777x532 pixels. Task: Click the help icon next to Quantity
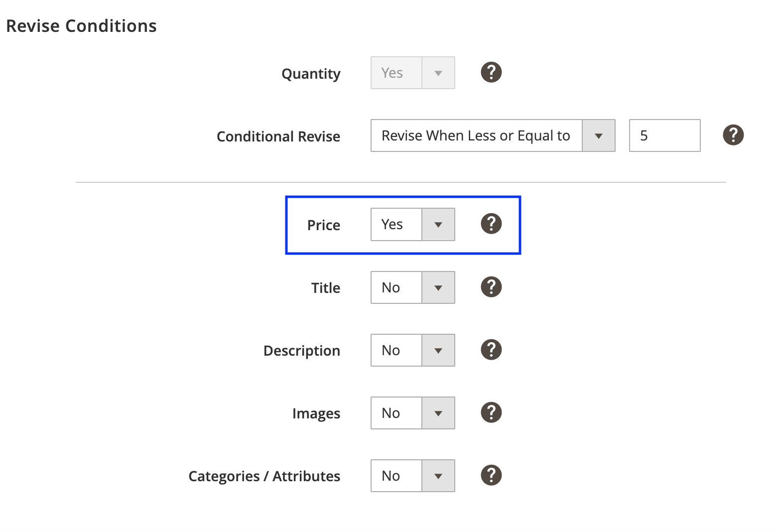coord(491,73)
